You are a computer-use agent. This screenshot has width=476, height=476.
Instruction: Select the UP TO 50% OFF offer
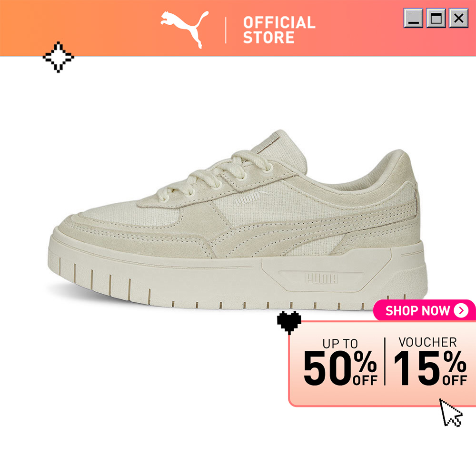point(340,362)
